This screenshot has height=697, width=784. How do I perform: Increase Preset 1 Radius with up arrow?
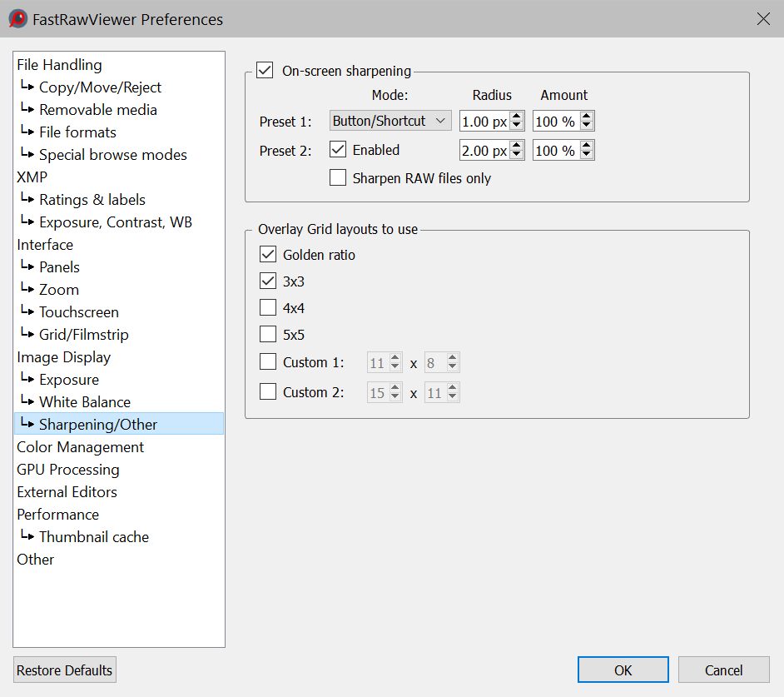[x=517, y=117]
